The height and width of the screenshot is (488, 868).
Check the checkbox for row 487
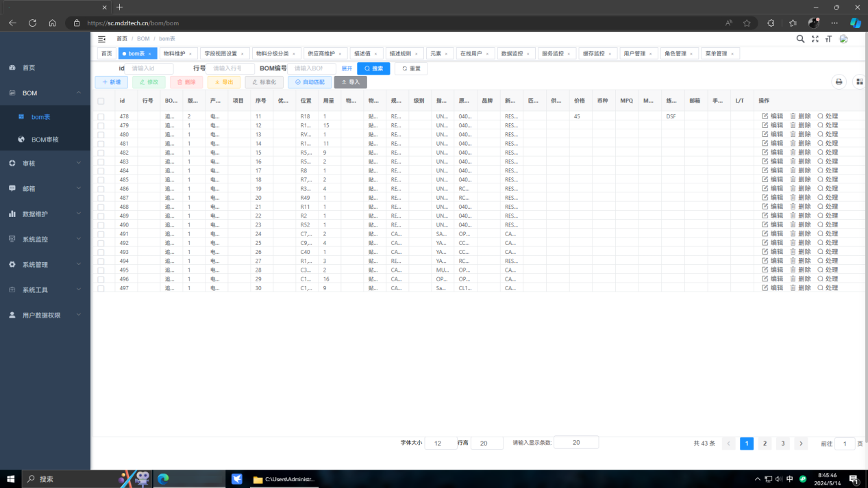[x=101, y=198]
